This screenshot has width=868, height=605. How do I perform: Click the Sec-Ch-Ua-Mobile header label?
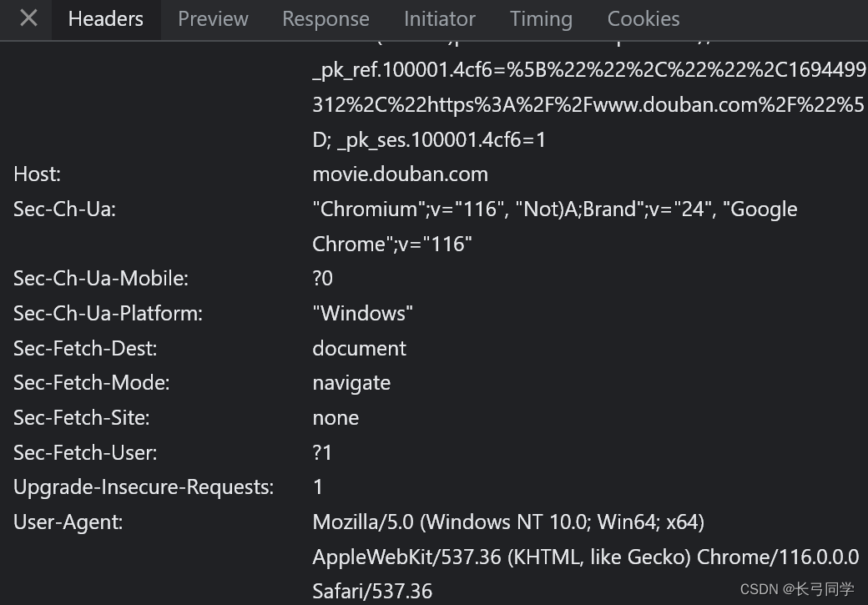(100, 279)
